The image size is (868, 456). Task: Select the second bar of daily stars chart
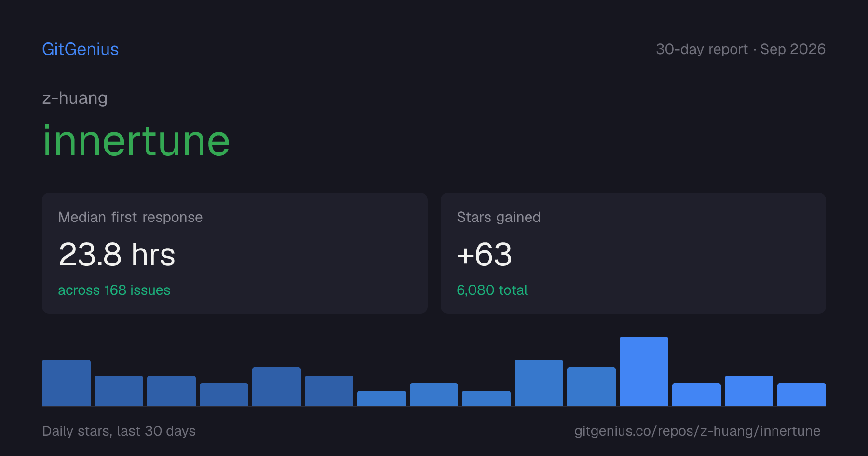[119, 391]
